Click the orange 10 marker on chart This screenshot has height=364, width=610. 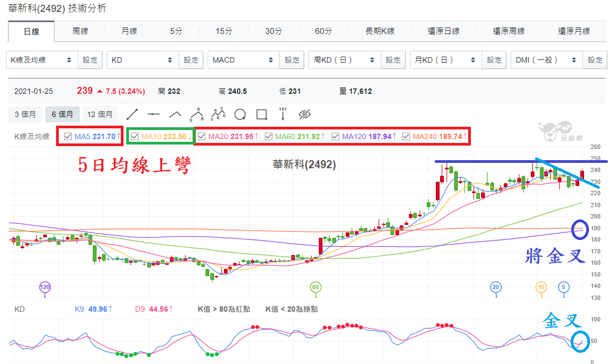click(x=541, y=287)
